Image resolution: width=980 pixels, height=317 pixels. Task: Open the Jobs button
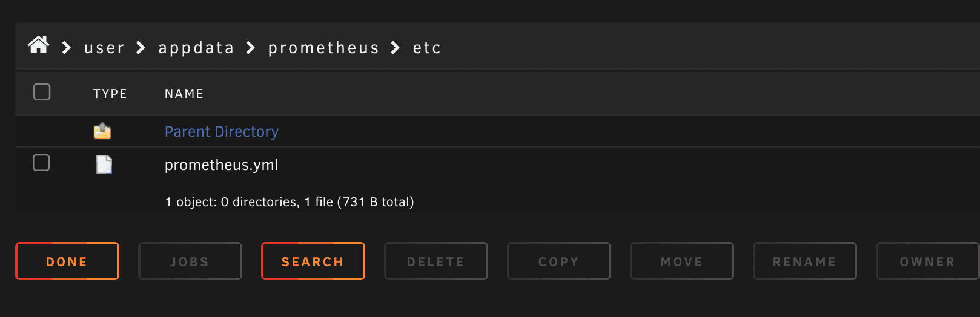tap(190, 261)
